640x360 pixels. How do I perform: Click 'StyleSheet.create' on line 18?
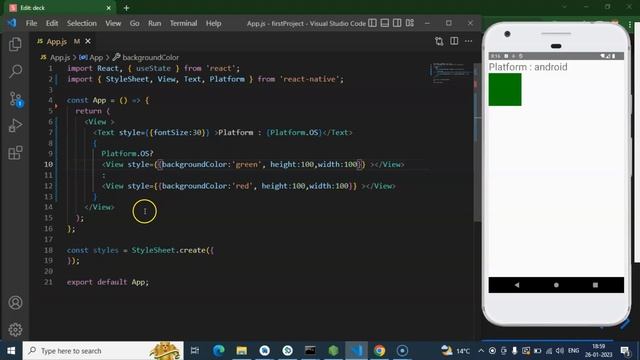click(168, 250)
